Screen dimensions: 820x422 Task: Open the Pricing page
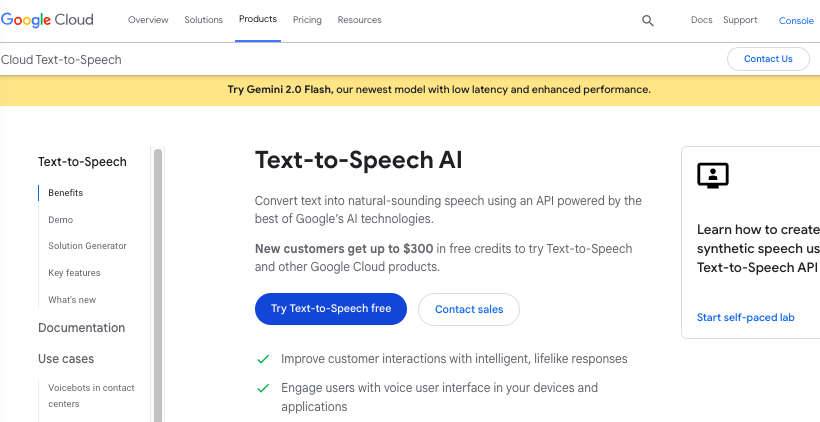(x=307, y=20)
